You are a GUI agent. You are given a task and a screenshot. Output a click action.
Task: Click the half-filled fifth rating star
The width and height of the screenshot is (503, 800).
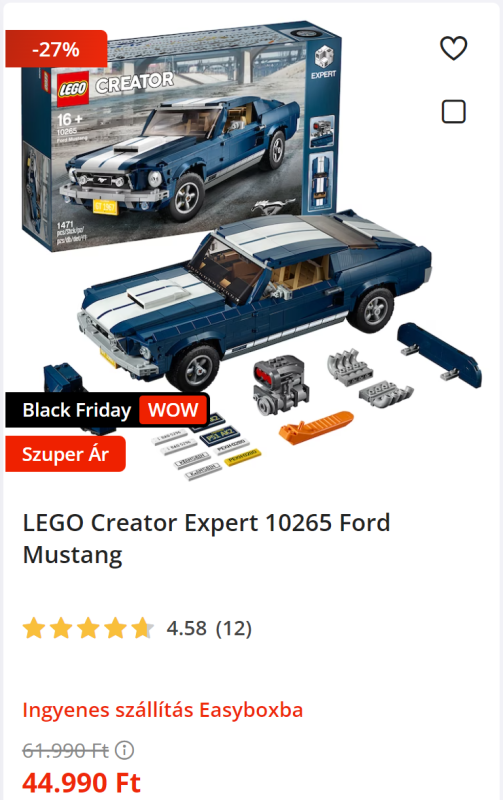tap(142, 628)
